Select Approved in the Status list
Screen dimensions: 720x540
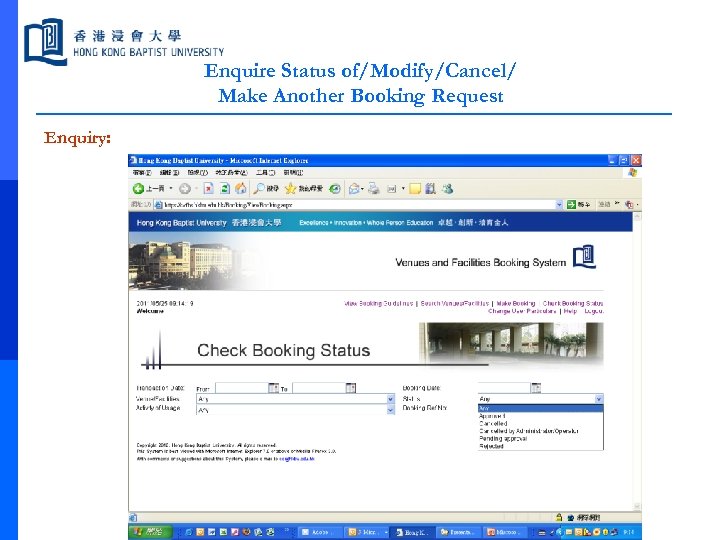[x=540, y=416]
